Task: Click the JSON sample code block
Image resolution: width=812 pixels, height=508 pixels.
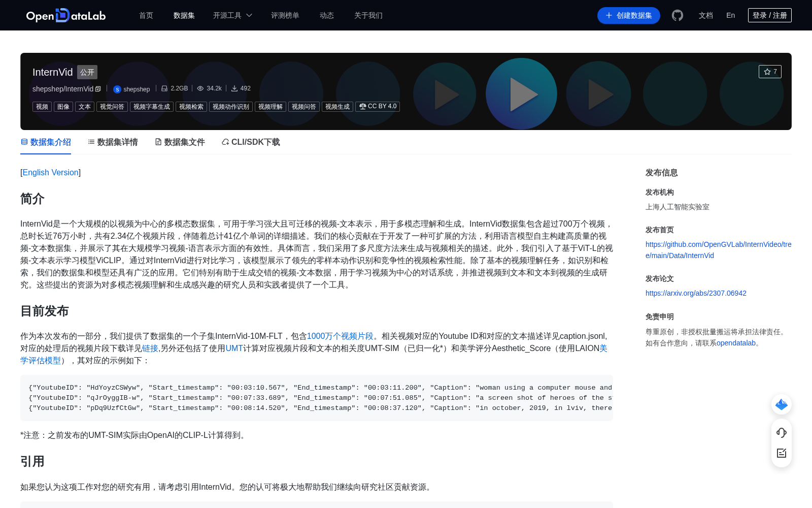Action: 317,398
